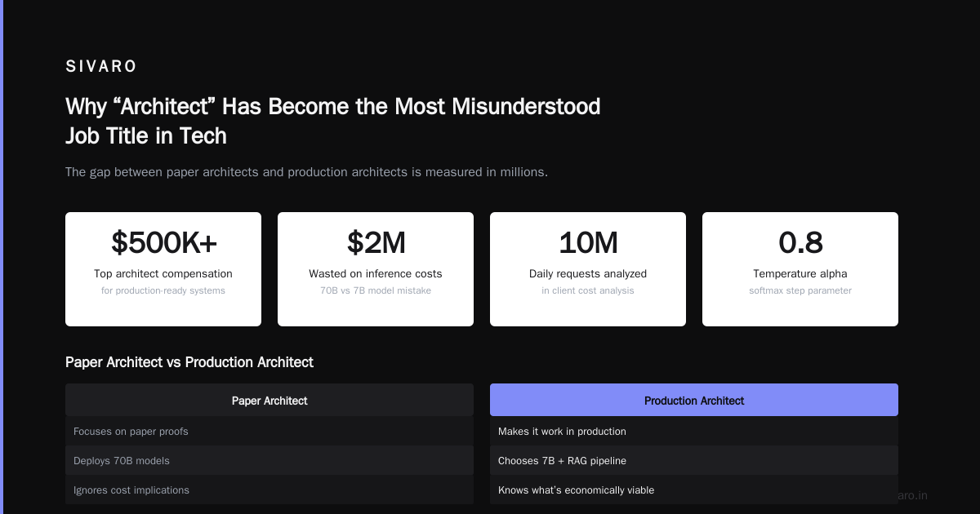Click the "Ignores cost implications" row

[269, 490]
